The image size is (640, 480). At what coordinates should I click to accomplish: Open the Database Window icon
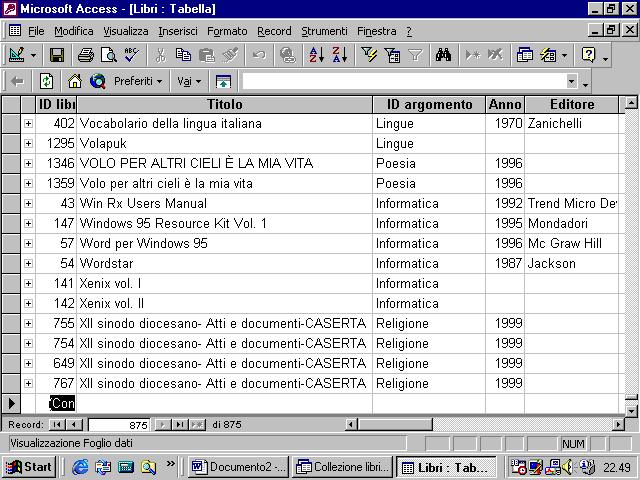(524, 55)
